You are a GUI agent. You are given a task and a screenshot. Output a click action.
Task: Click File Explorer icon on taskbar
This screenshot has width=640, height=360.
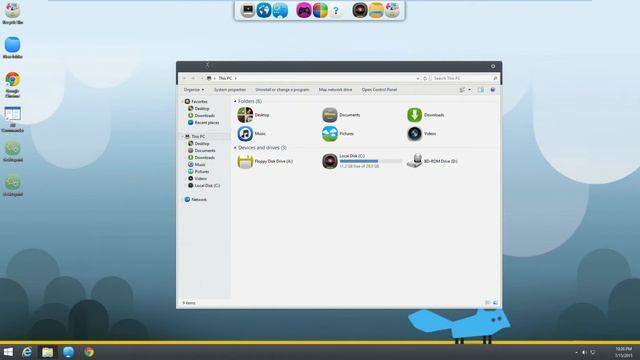[48, 352]
